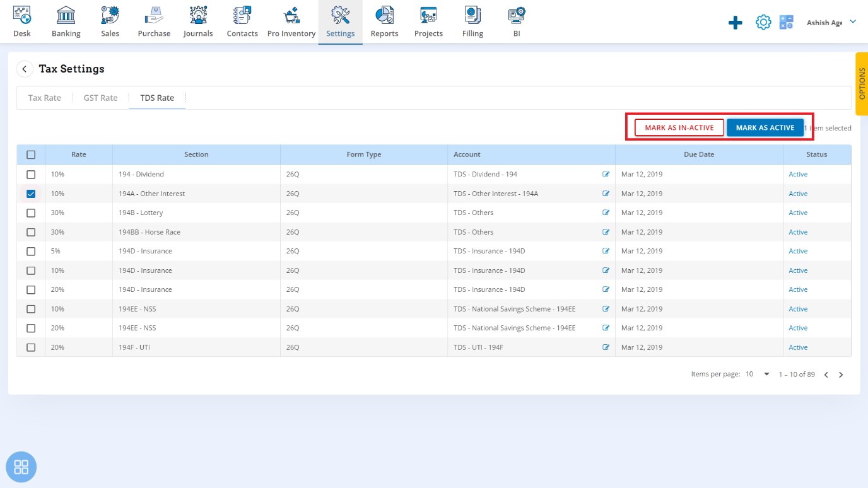Expand the Ashish user account menu
Viewport: 868px width, 488px height.
pyautogui.click(x=831, y=23)
